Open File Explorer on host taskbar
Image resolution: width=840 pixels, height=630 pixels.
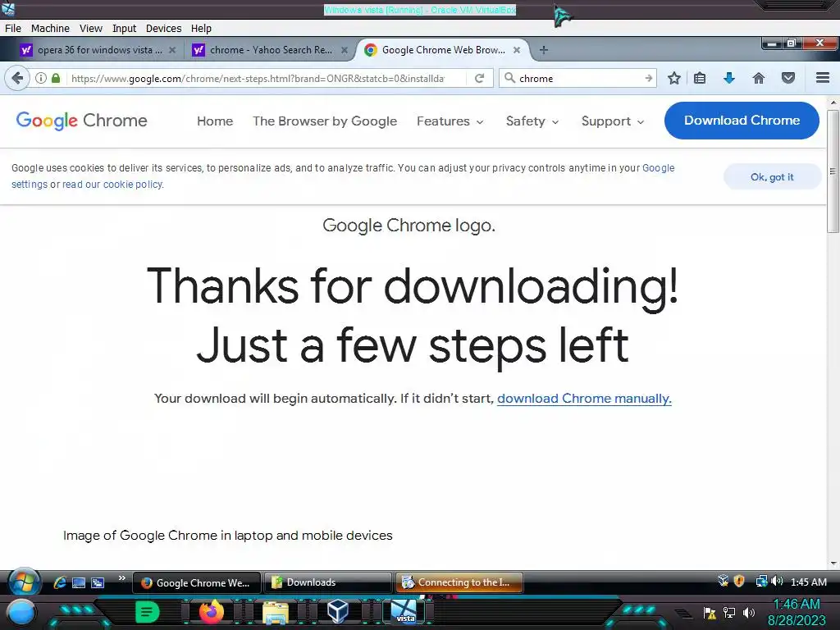point(276,612)
